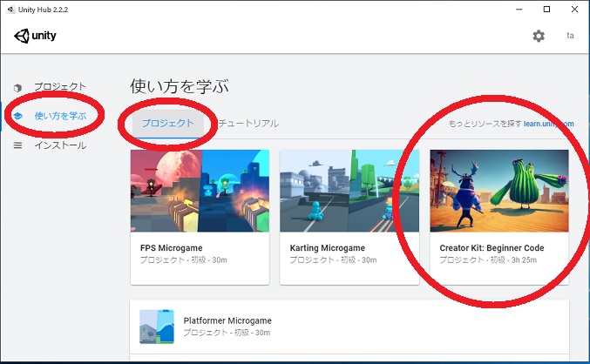590x364 pixels.
Task: Click the Unity logo in header
Action: 35,36
